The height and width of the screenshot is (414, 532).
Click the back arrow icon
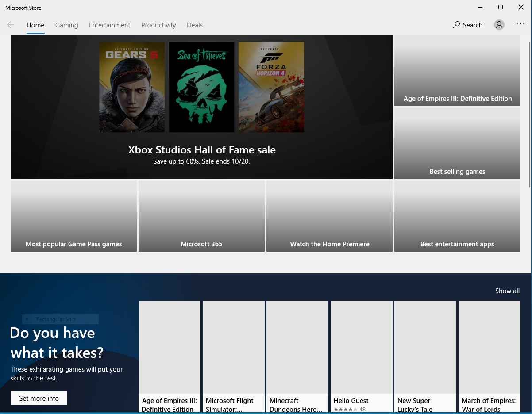point(11,25)
